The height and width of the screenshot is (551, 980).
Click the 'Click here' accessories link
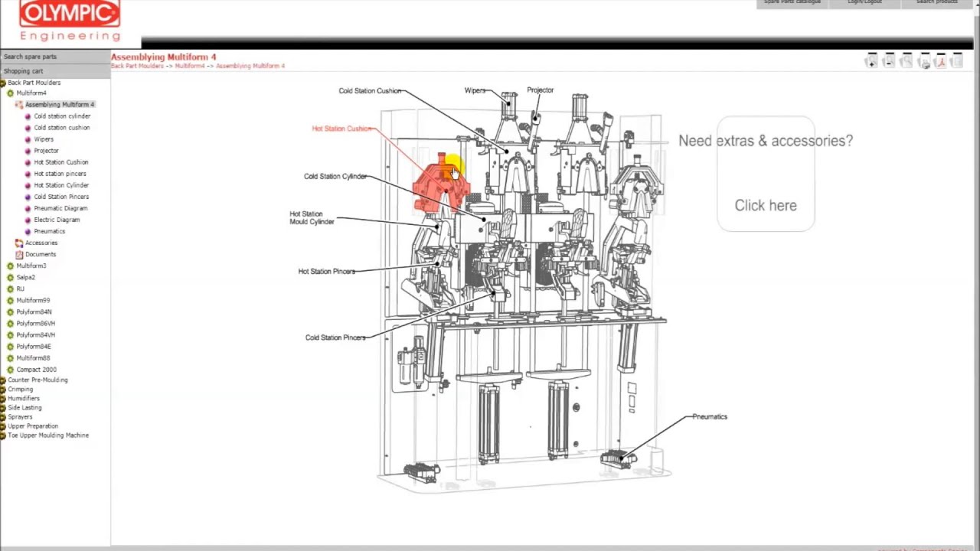click(x=766, y=205)
